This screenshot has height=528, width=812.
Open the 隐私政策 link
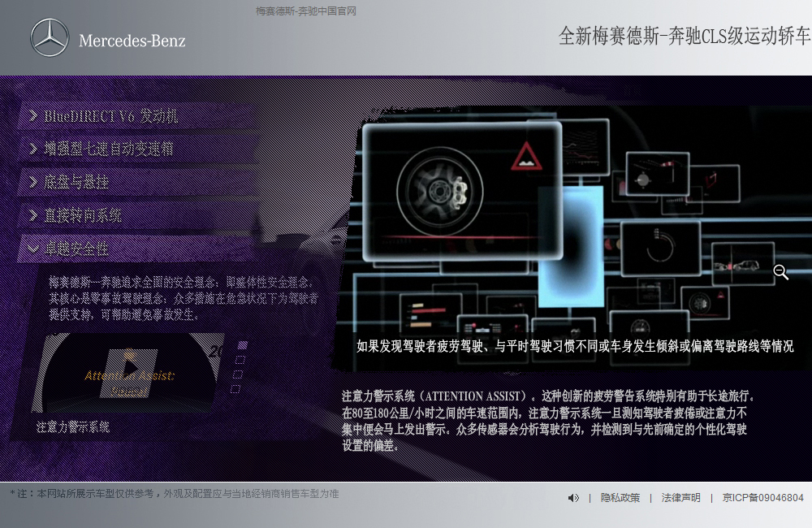tap(620, 498)
